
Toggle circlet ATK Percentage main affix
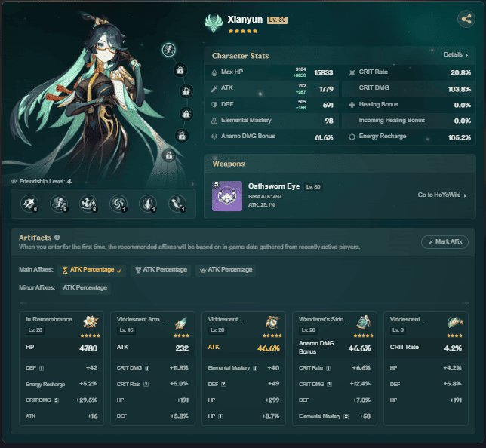pos(226,270)
